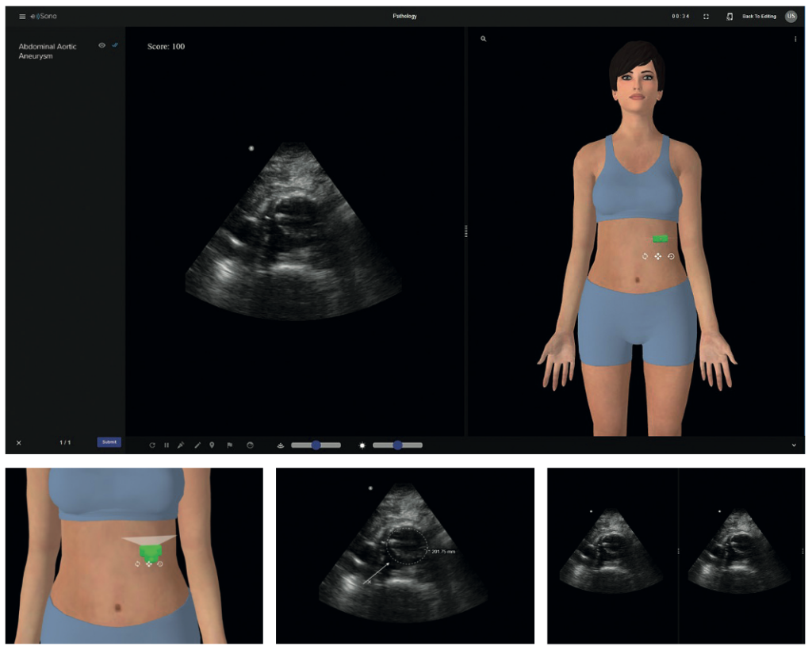Expand the bottom-right chevron panel
This screenshot has width=812, height=650.
coord(794,445)
